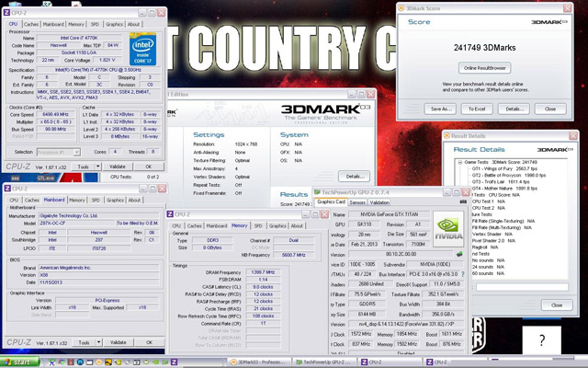Click Tools button in CPU-Z CPU window
The image size is (588, 368).
point(84,167)
